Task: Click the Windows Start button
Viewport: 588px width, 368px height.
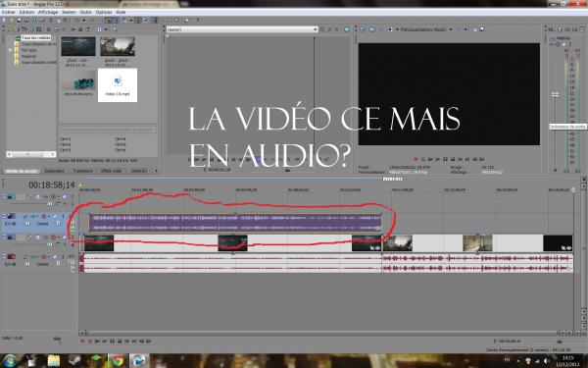Action: (10, 361)
